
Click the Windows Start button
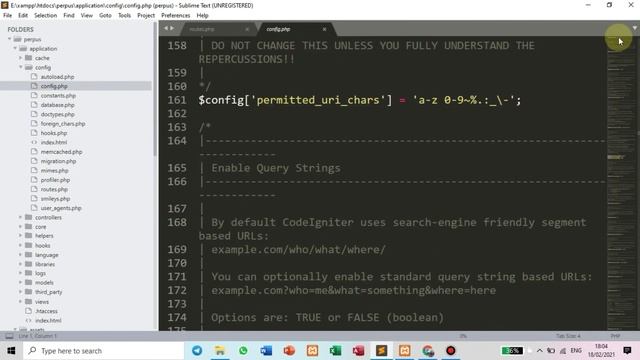11,351
